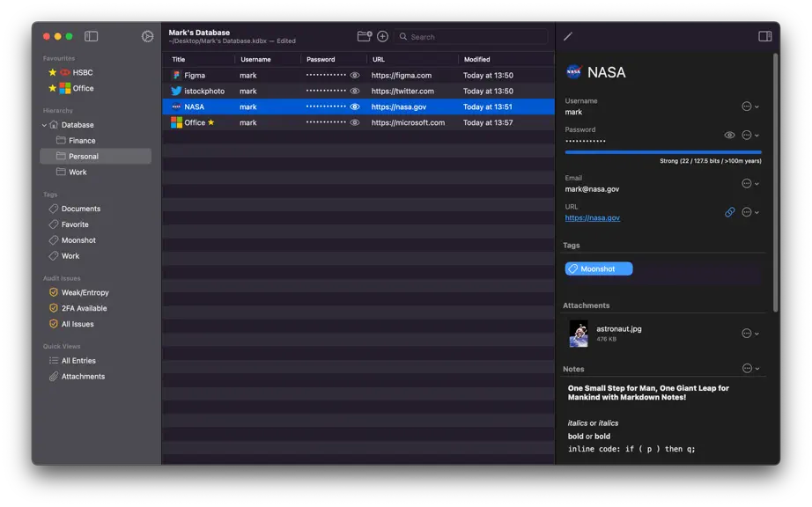Show password in details panel via eye
812x507 pixels.
pyautogui.click(x=730, y=135)
